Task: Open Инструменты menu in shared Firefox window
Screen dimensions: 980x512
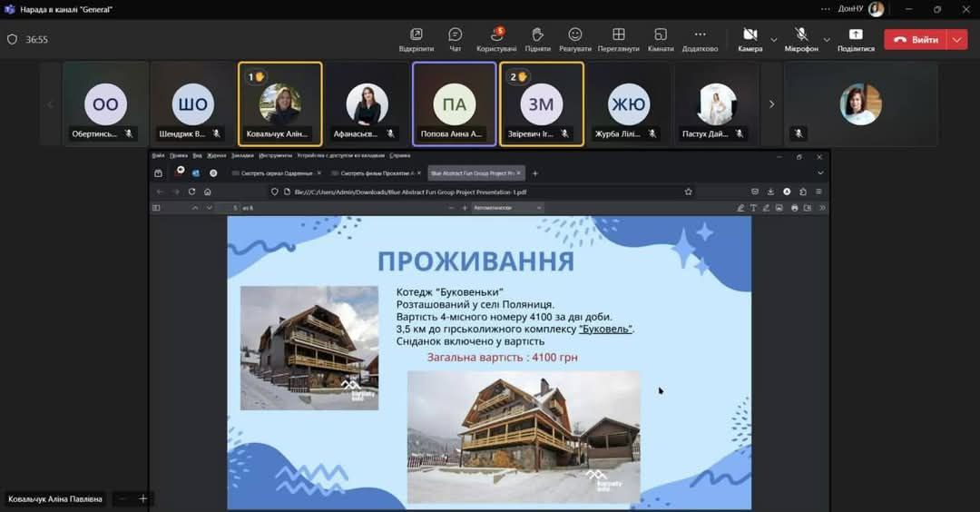Action: click(x=275, y=155)
